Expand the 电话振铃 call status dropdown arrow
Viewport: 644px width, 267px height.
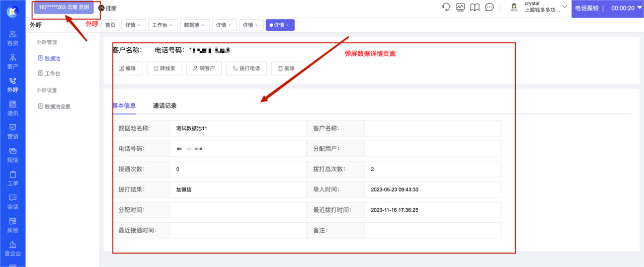point(639,8)
